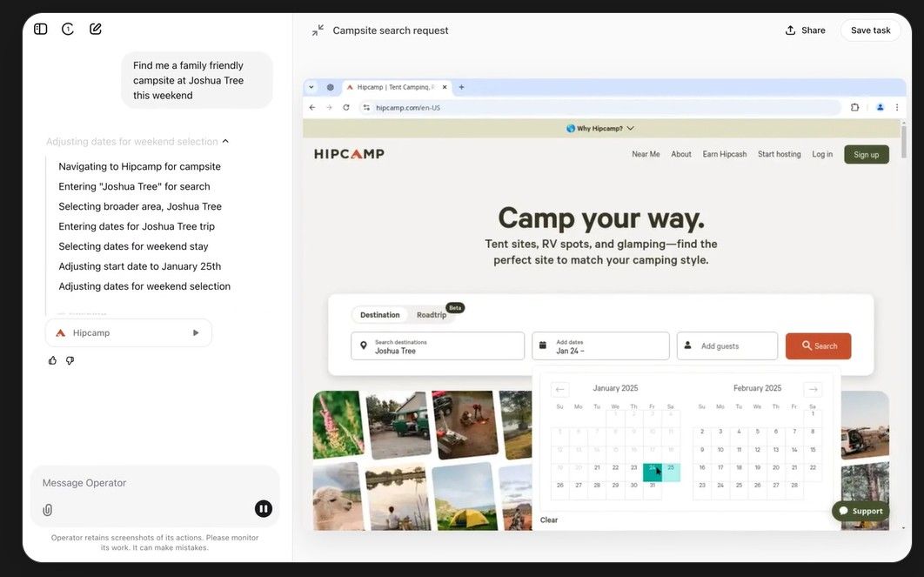Open Start hosting link

pos(779,154)
